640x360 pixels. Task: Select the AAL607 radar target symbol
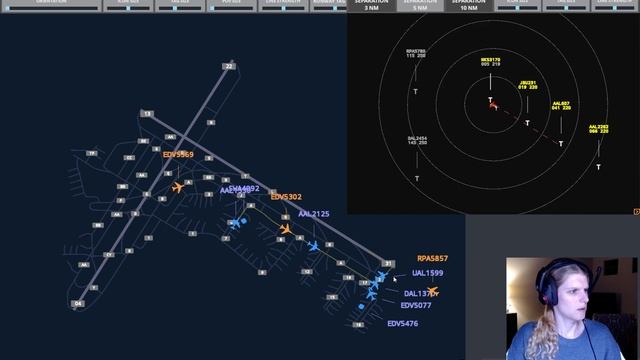click(561, 144)
